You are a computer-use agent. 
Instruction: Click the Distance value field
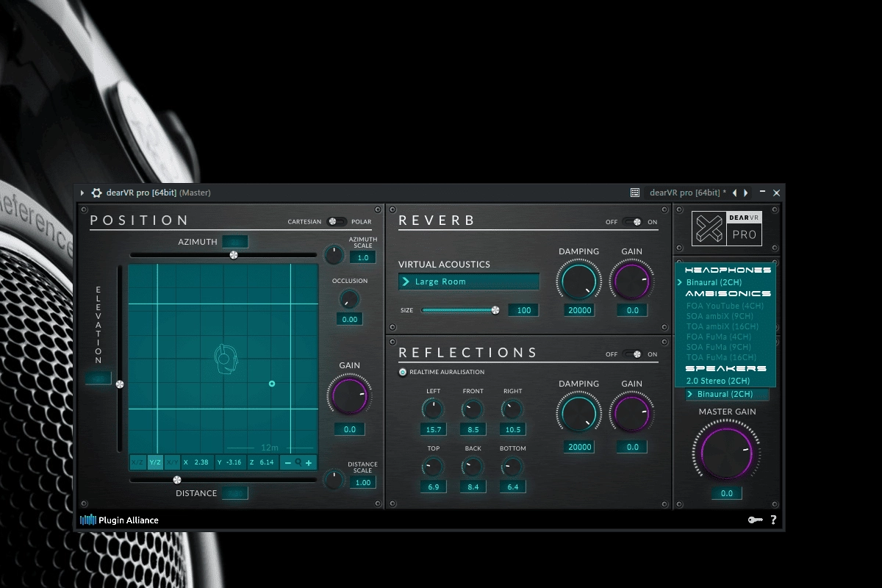pos(235,493)
